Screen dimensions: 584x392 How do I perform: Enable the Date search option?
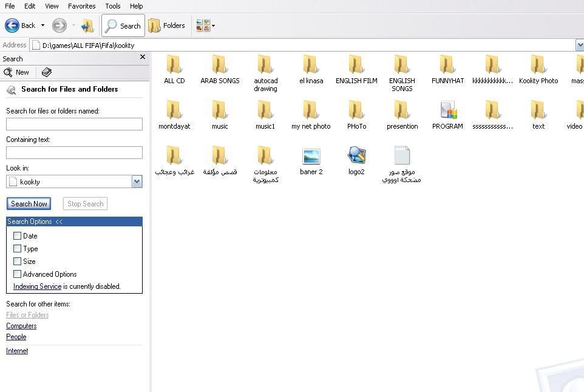[x=17, y=235]
